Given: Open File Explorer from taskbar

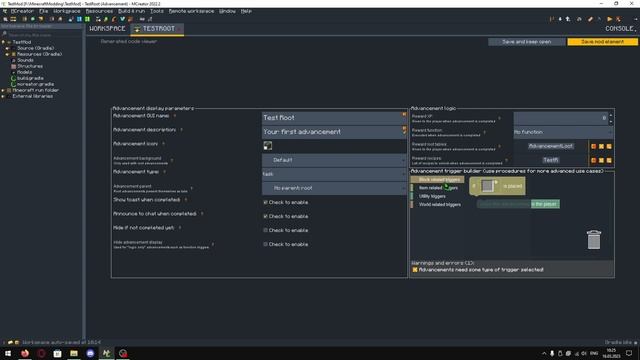Looking at the screenshot, I should coord(74,353).
